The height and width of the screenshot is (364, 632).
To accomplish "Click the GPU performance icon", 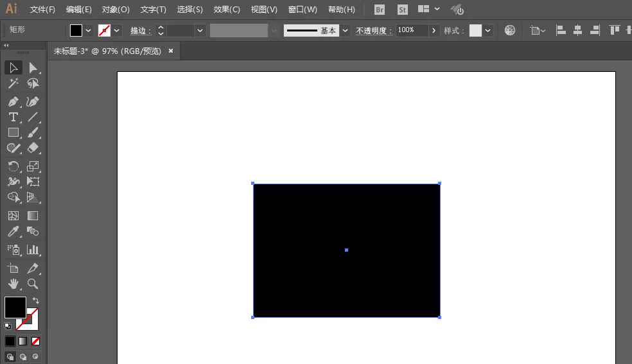I will click(x=457, y=9).
